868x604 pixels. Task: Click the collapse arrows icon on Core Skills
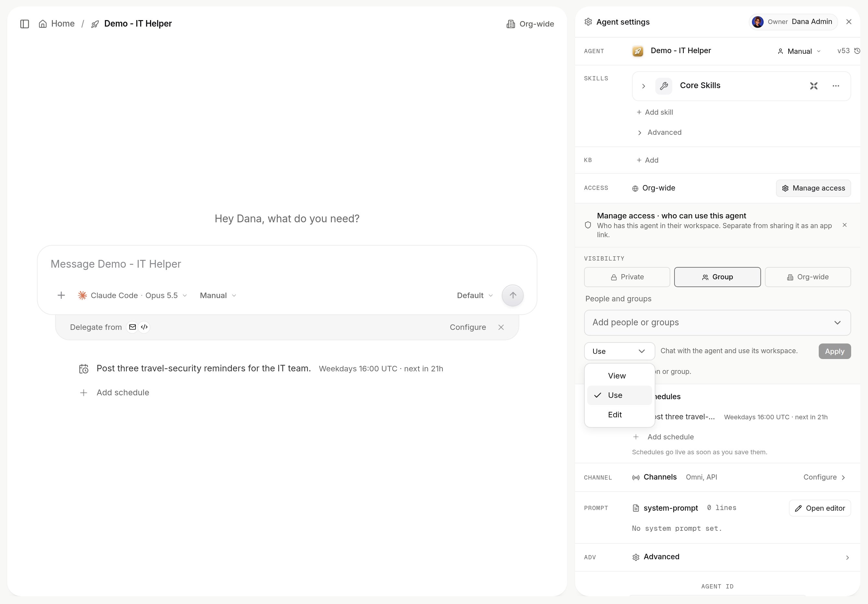click(x=814, y=86)
